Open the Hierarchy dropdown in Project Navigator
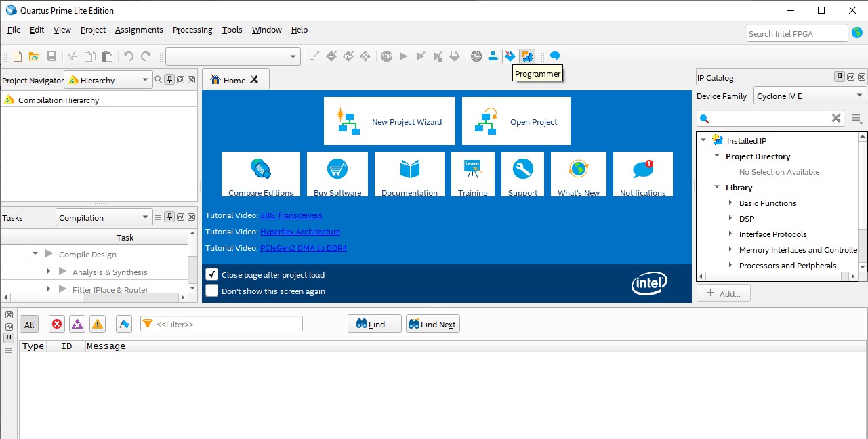This screenshot has width=868, height=439. [x=108, y=80]
